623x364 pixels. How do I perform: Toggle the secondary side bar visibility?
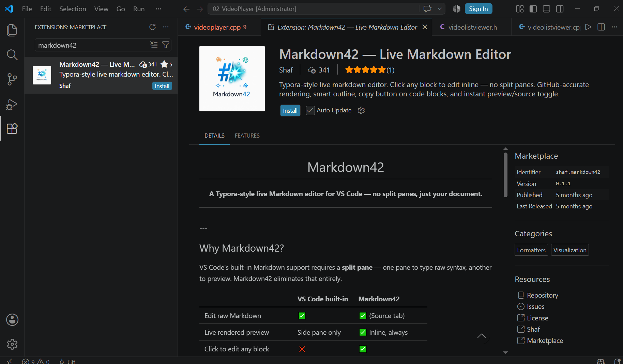coord(560,9)
